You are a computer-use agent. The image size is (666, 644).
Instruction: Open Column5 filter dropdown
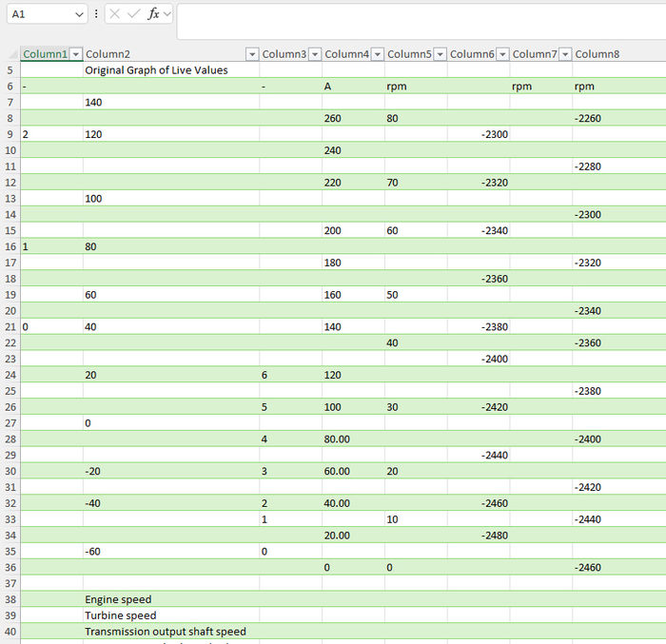[x=440, y=54]
